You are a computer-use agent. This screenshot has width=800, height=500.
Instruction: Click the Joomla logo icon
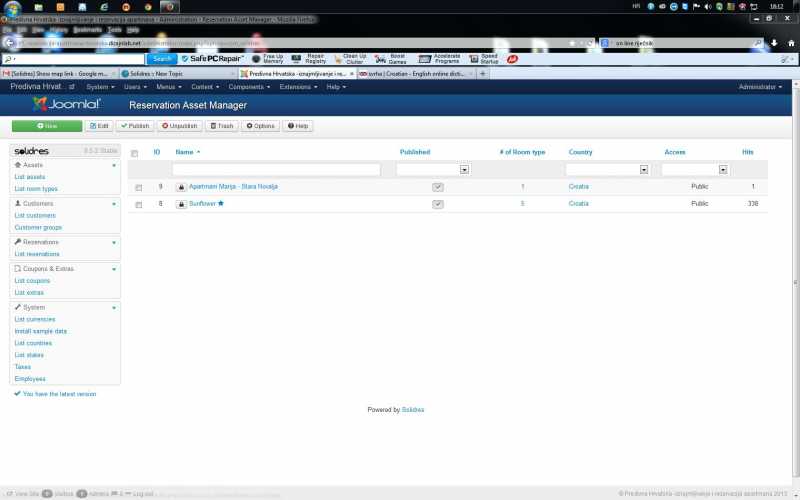pyautogui.click(x=39, y=104)
